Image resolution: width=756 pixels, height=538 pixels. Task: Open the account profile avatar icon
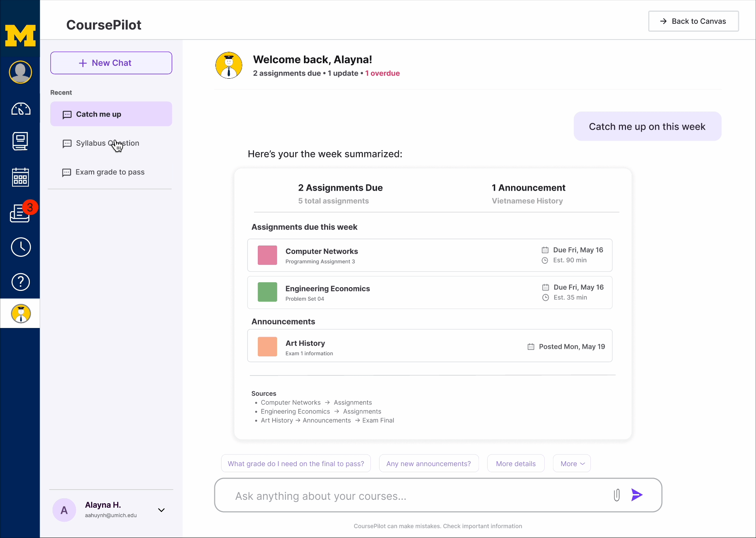click(x=20, y=72)
